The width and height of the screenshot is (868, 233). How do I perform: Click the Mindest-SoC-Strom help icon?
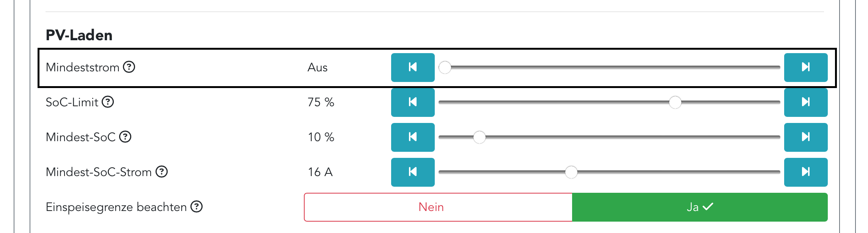point(162,172)
